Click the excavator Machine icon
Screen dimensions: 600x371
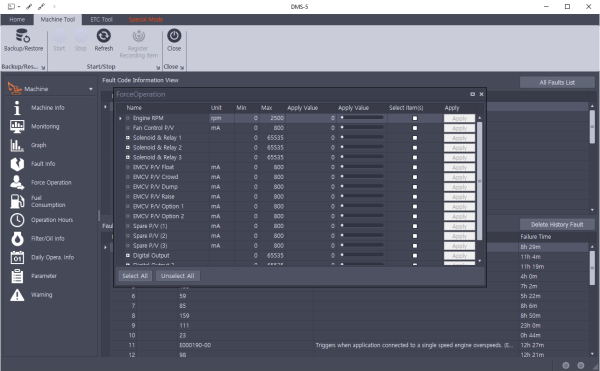(x=15, y=89)
